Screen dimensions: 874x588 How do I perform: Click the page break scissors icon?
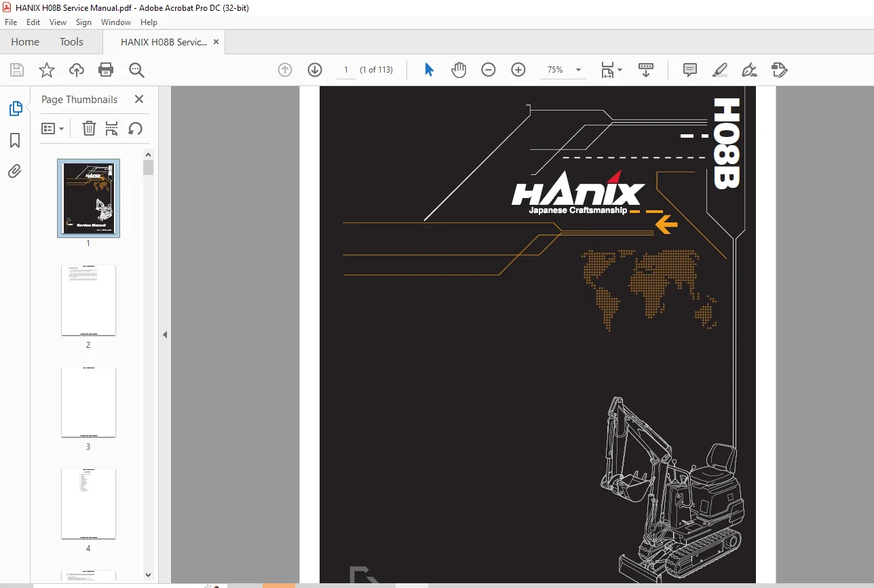(112, 128)
